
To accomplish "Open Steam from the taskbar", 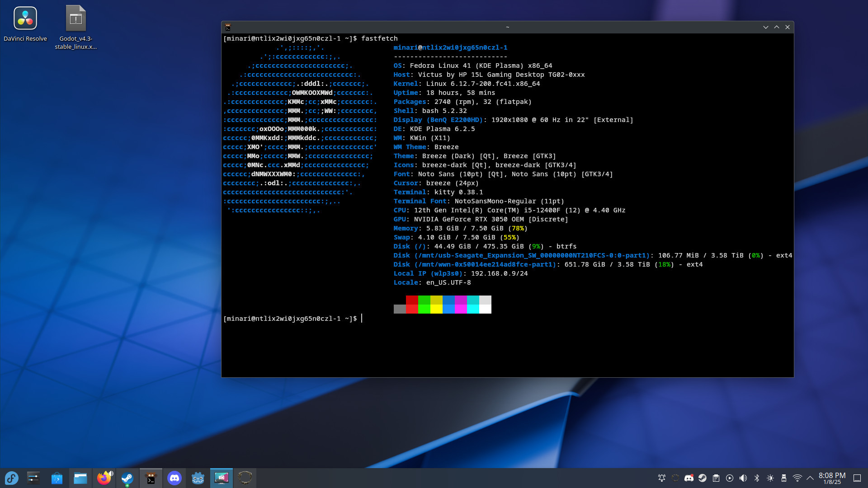I will pyautogui.click(x=127, y=478).
